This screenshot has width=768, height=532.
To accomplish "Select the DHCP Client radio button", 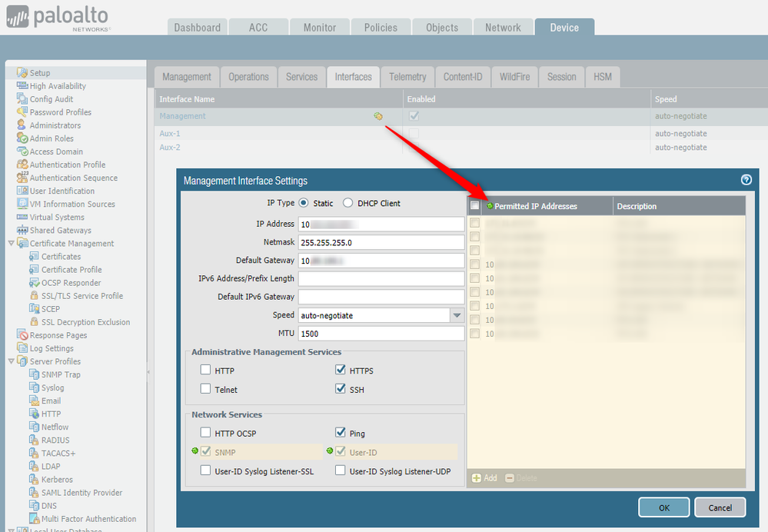I will [x=348, y=204].
